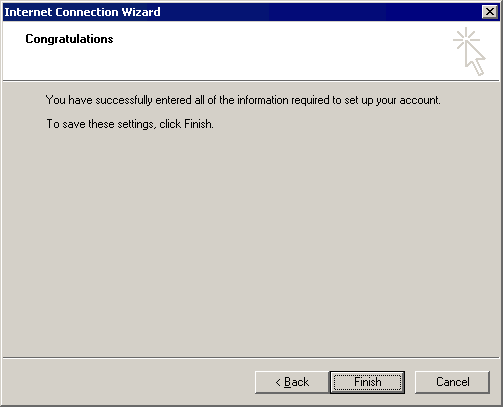Cancel the Internet Connection Wizard
Viewport: 503px width, 407px height.
452,382
